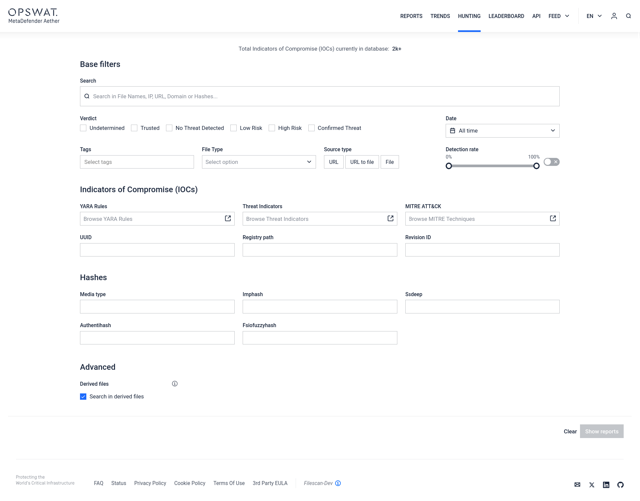This screenshot has width=640, height=501.
Task: Select the 'URL to file' source type
Action: coord(361,162)
